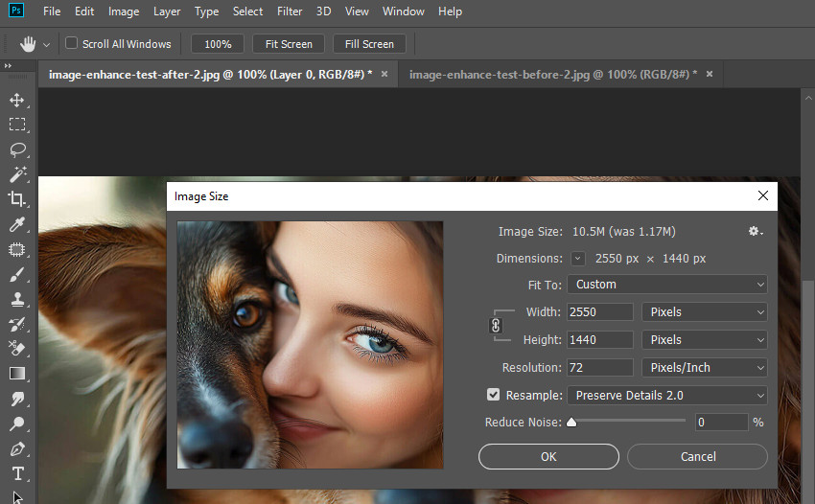Select the Lasso tool
The height and width of the screenshot is (504, 815).
click(x=17, y=149)
